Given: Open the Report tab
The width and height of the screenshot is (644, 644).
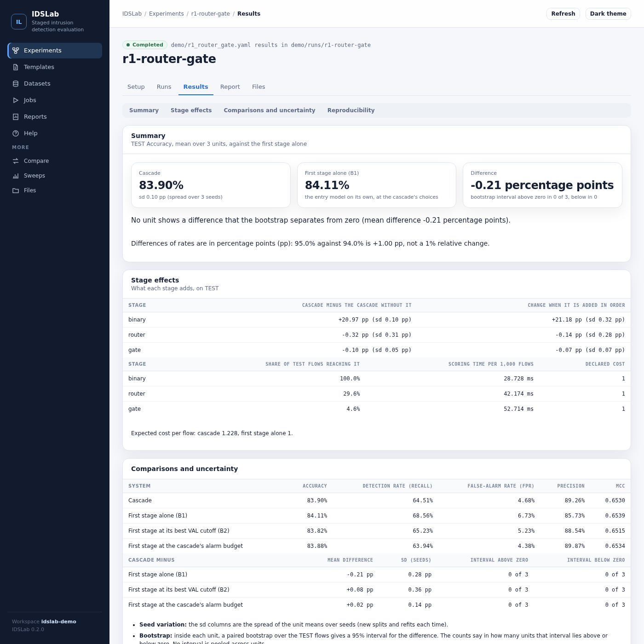Looking at the screenshot, I should 230,87.
